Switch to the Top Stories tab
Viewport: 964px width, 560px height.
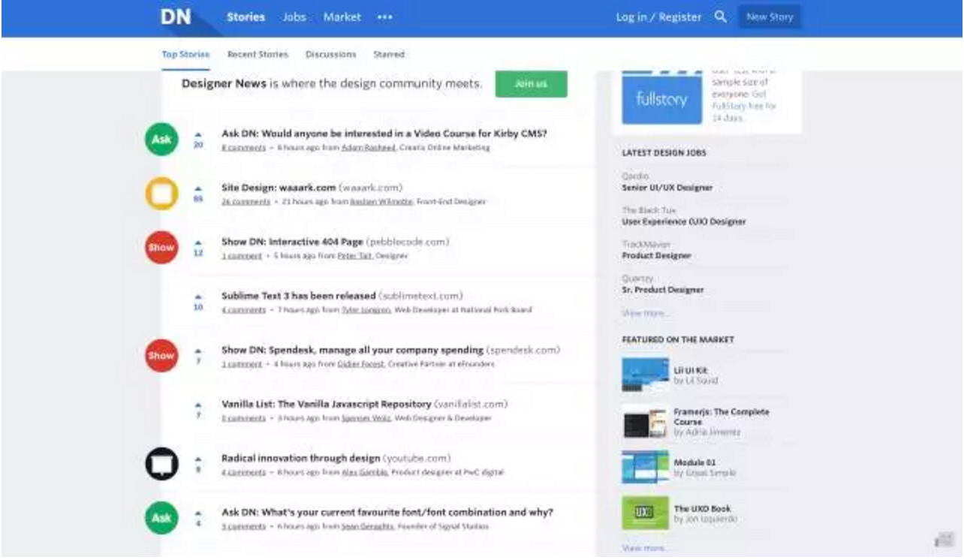click(x=185, y=55)
